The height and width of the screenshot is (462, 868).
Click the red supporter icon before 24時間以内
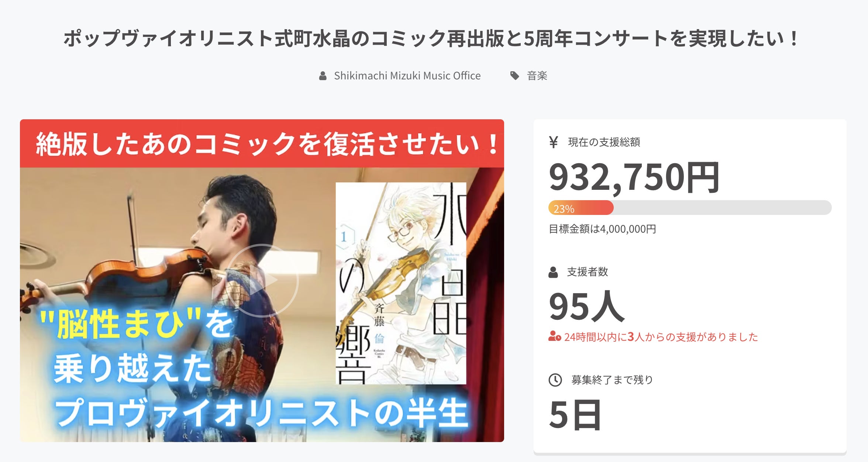click(555, 336)
